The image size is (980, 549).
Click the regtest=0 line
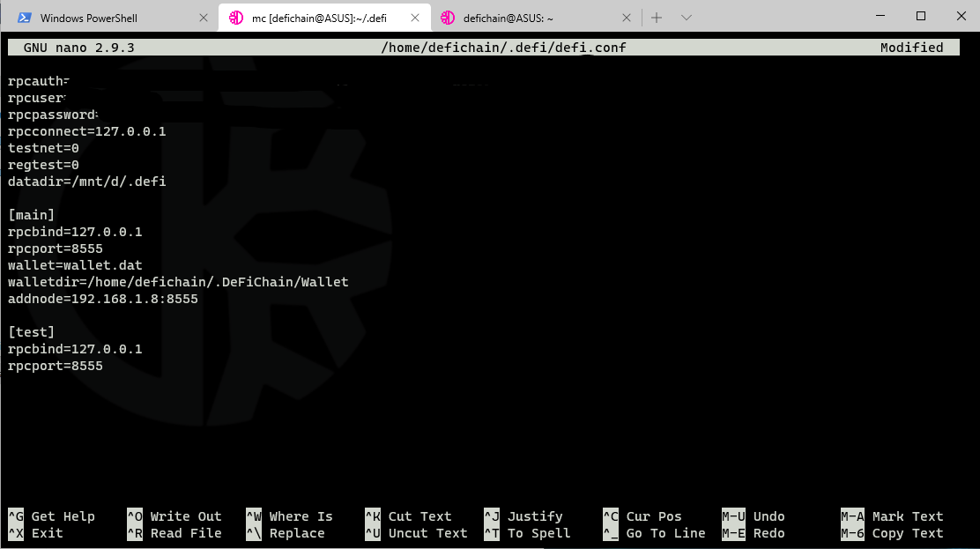[x=43, y=165]
